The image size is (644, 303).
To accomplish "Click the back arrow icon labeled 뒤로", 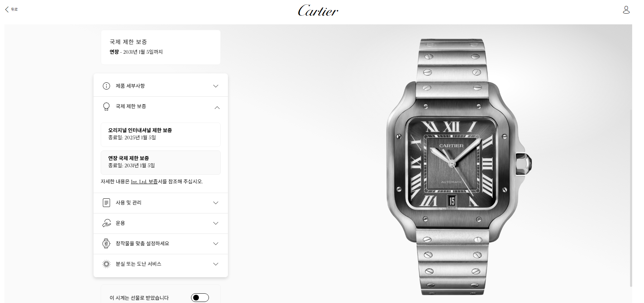I will click(7, 9).
